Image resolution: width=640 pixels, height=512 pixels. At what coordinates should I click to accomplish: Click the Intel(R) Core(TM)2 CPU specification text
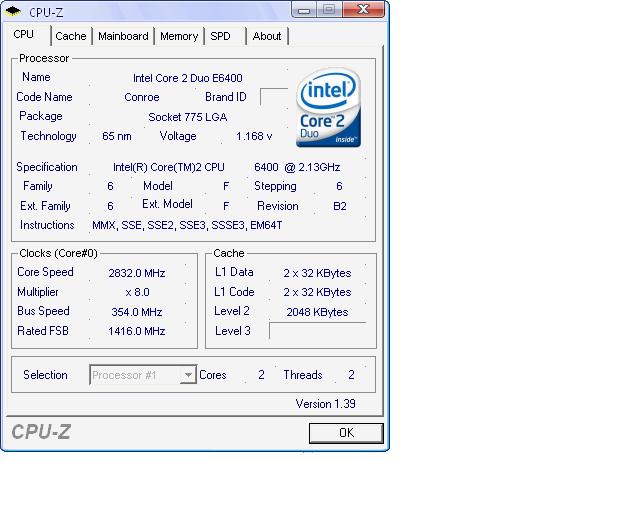point(169,167)
